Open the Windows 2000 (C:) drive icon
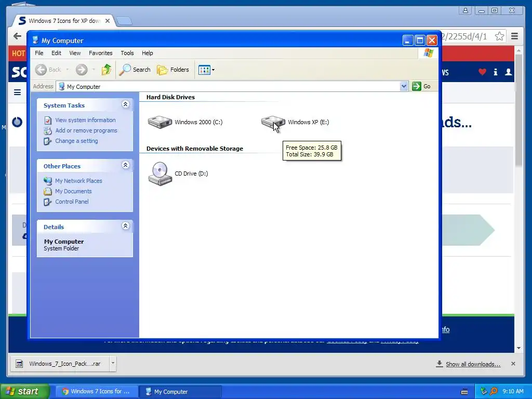Screen dimensions: 532x399 click(x=160, y=122)
